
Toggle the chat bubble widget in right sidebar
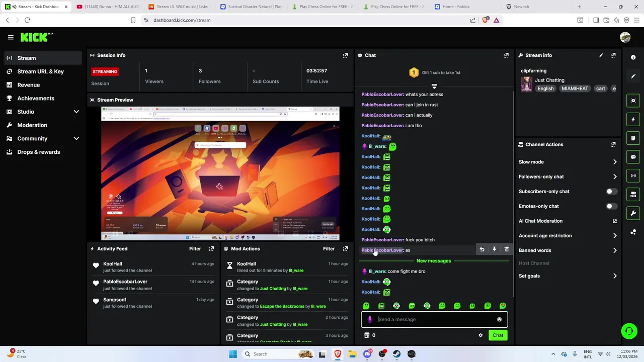coord(633,157)
